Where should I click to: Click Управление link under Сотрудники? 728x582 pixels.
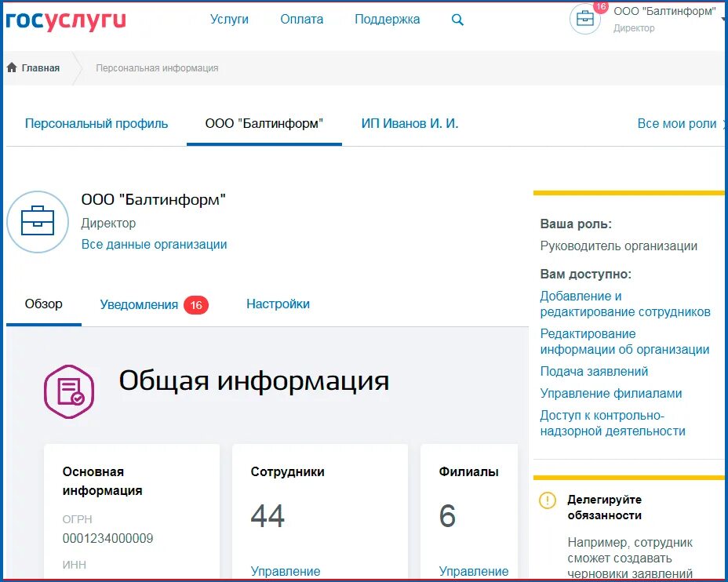pos(286,571)
